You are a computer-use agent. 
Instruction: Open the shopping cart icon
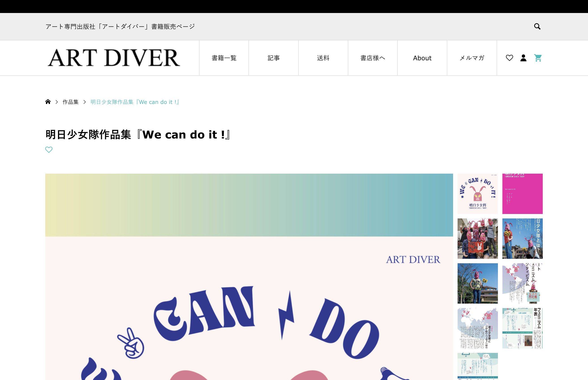tap(538, 58)
